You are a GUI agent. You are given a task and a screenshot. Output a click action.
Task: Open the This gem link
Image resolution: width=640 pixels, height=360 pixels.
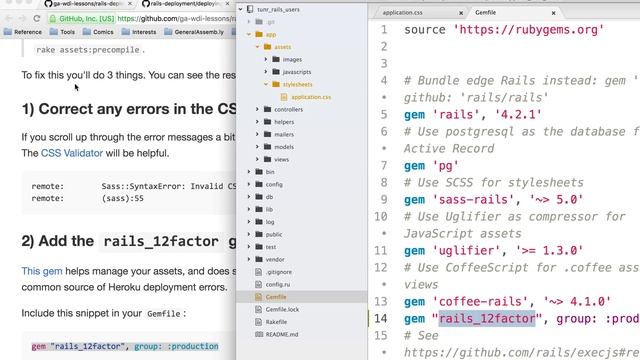point(42,271)
